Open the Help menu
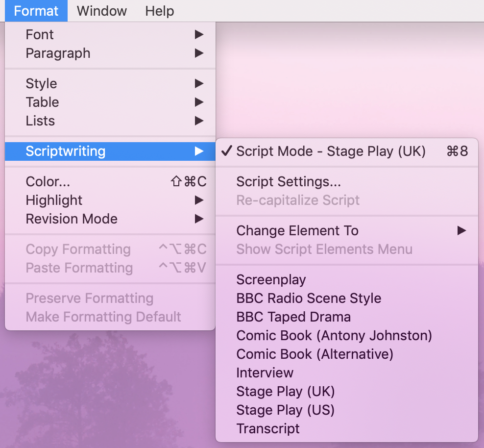Image resolution: width=484 pixels, height=448 pixels. [x=160, y=11]
